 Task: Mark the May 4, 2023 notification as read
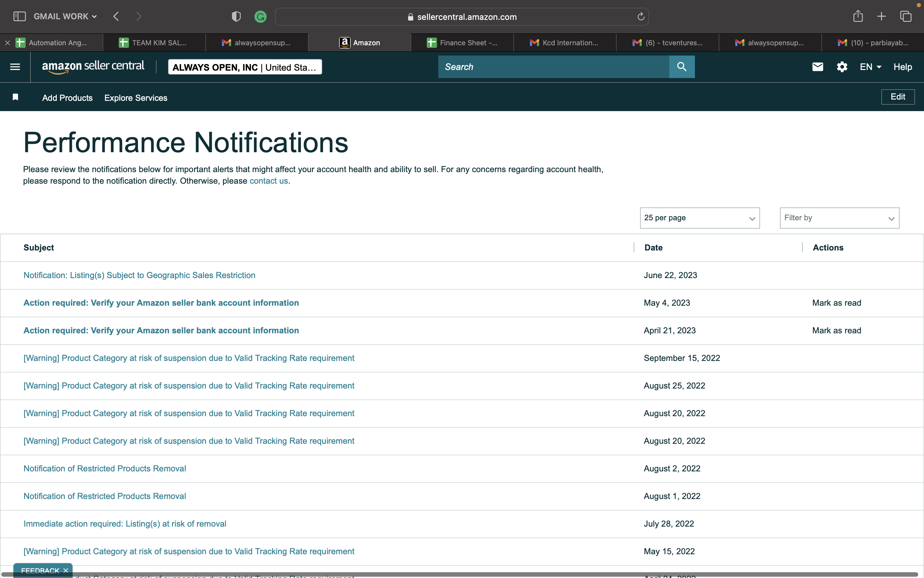836,303
